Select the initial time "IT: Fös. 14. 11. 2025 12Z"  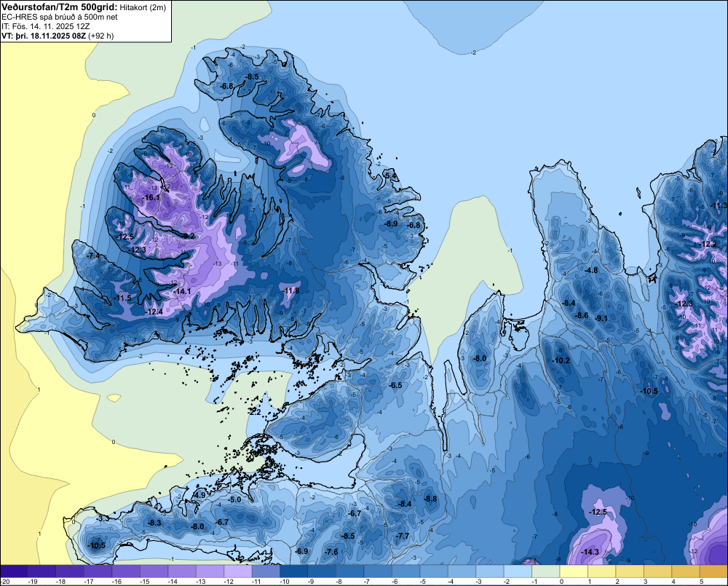tap(45, 26)
